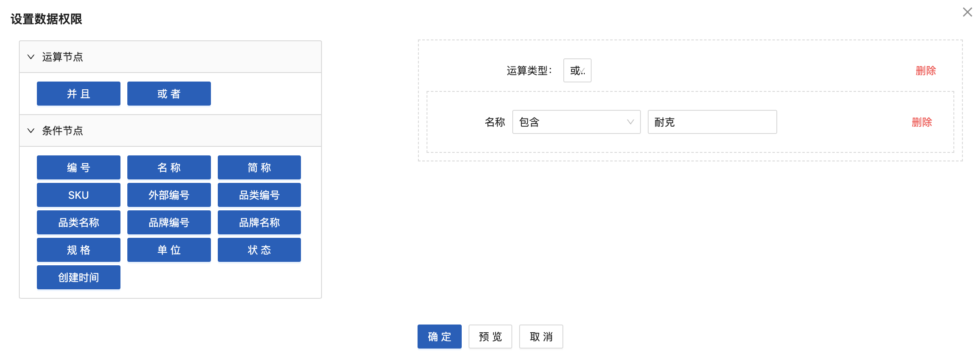Screen dimensions: 980x358
Task: Open the 包含 condition operator dropdown
Action: point(576,122)
